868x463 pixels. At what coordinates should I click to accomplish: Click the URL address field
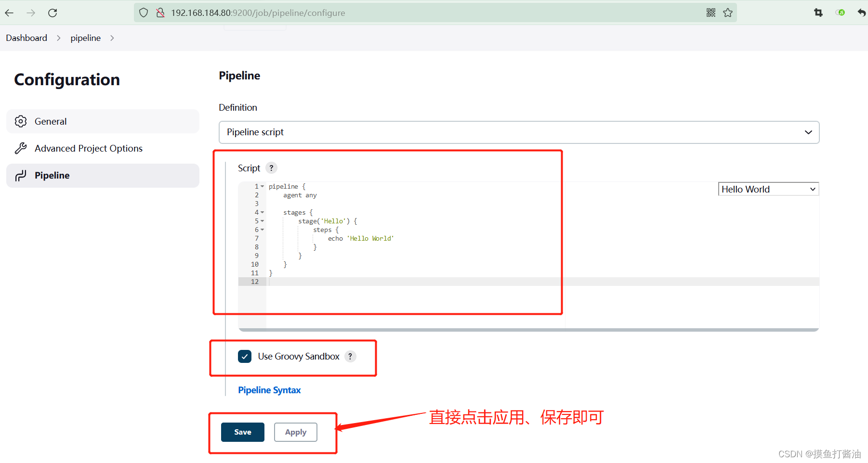(436, 13)
